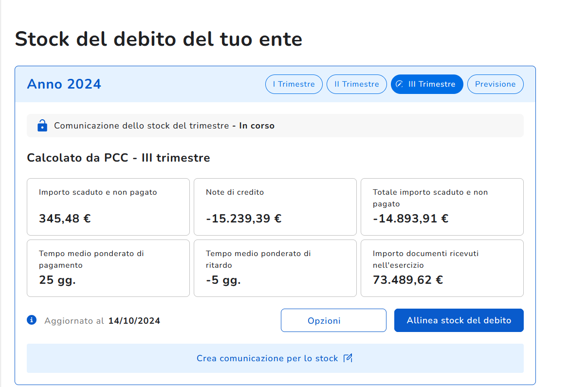The height and width of the screenshot is (387, 588).
Task: Click the blue padlock icon
Action: click(42, 126)
